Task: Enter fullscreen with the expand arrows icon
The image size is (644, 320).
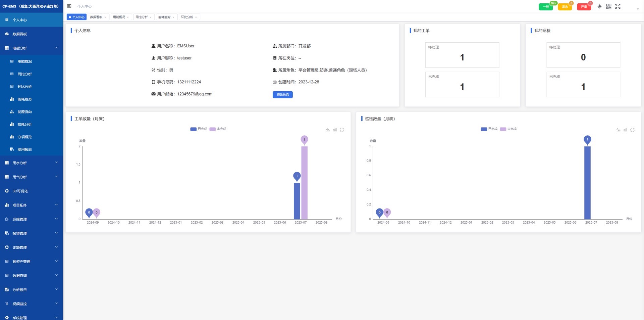Action: click(x=618, y=6)
